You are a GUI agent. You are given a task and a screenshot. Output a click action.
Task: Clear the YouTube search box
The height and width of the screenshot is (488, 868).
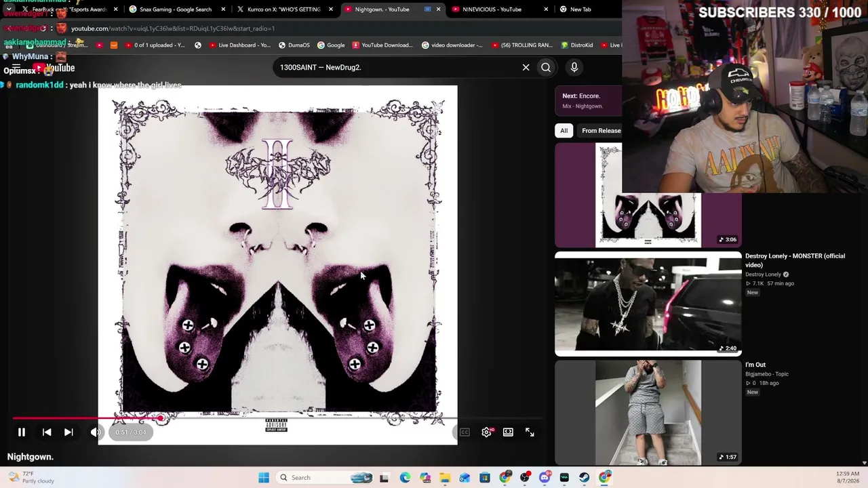tap(526, 67)
